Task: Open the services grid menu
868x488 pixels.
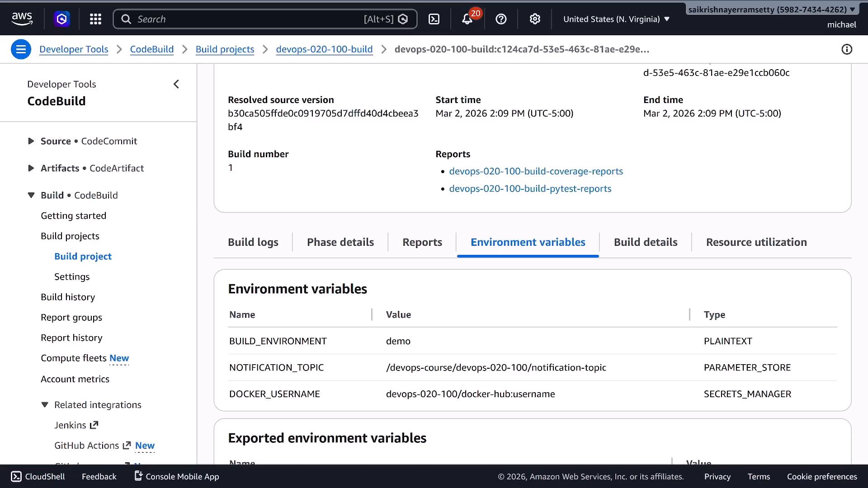Action: point(95,19)
